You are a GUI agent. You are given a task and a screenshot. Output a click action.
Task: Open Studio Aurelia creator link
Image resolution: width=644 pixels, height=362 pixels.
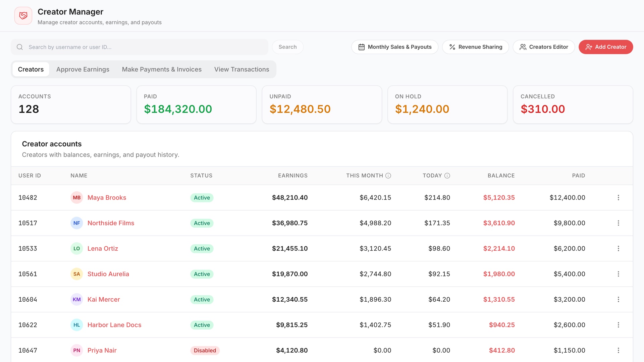pos(108,274)
